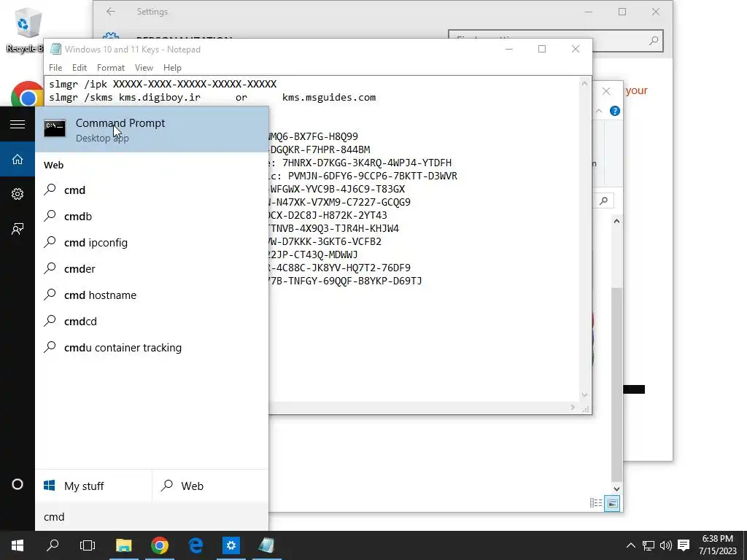747x560 pixels.
Task: Open Notepad Help menu
Action: point(172,68)
